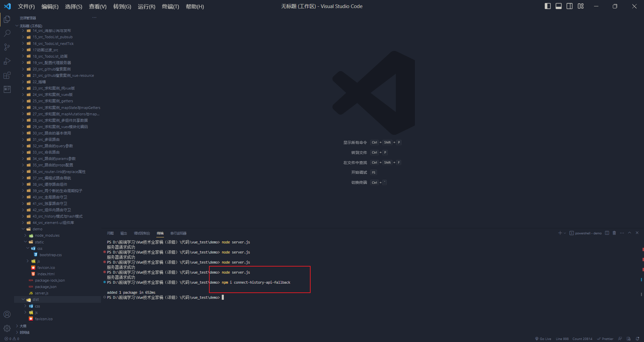644x342 pixels.
Task: Open the Explorer view in activity bar
Action: [7, 19]
